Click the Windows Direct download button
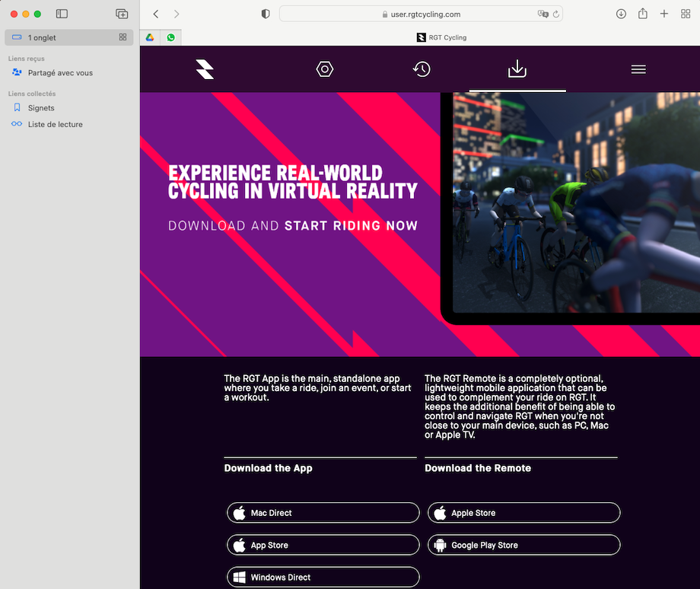 [x=323, y=577]
